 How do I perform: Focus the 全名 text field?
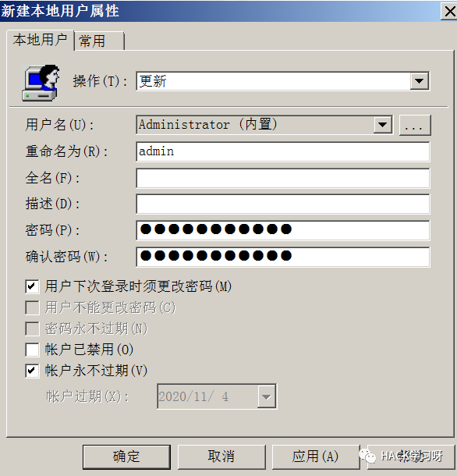tap(283, 178)
